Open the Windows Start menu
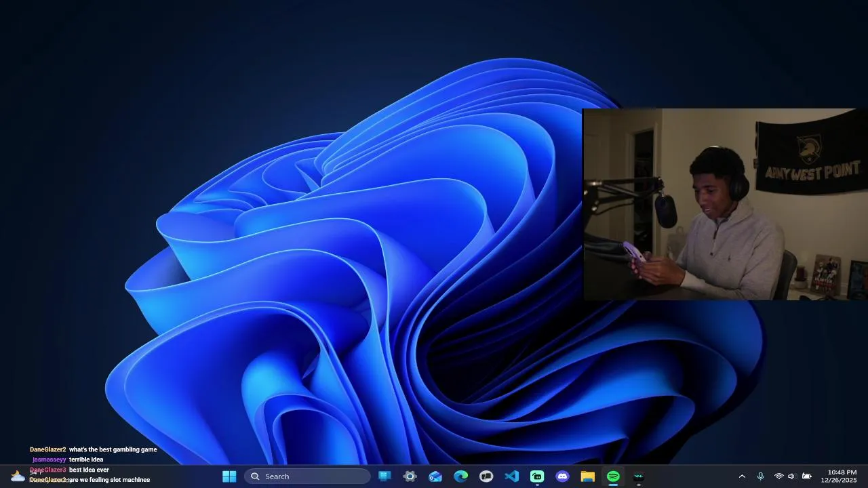Viewport: 868px width, 488px height. pos(229,476)
